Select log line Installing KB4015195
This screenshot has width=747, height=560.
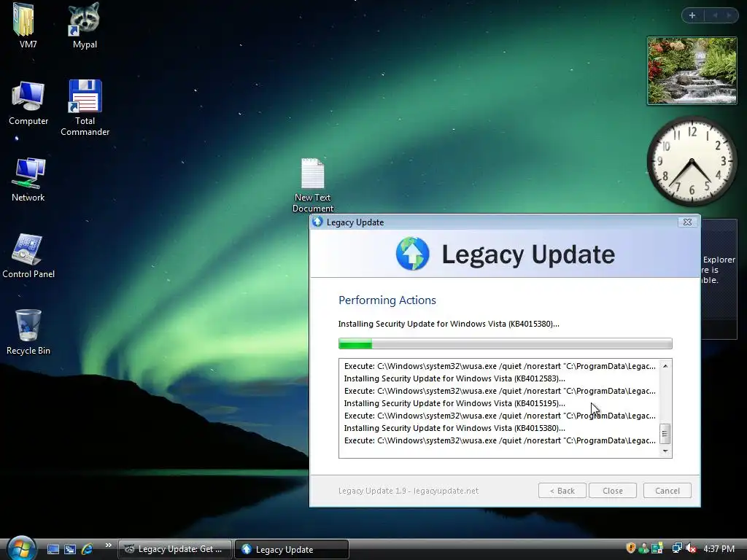[x=454, y=403]
